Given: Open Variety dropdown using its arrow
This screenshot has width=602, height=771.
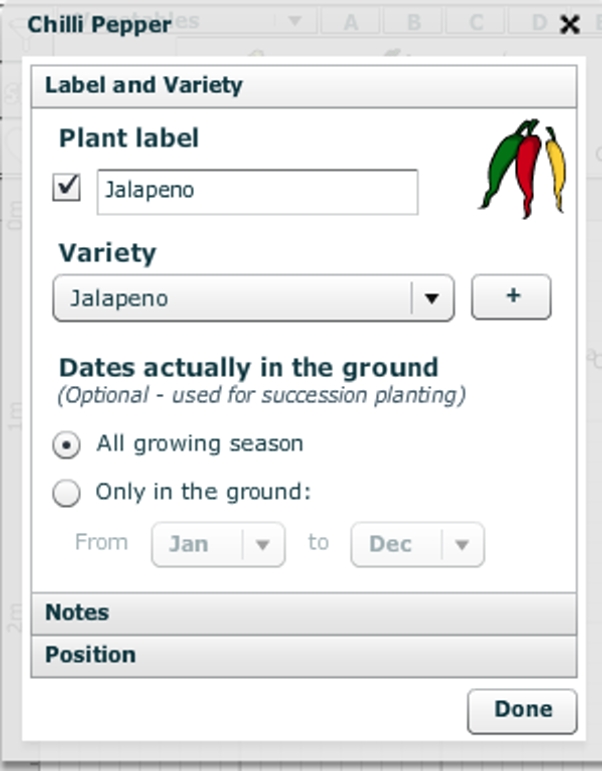Looking at the screenshot, I should pyautogui.click(x=432, y=298).
